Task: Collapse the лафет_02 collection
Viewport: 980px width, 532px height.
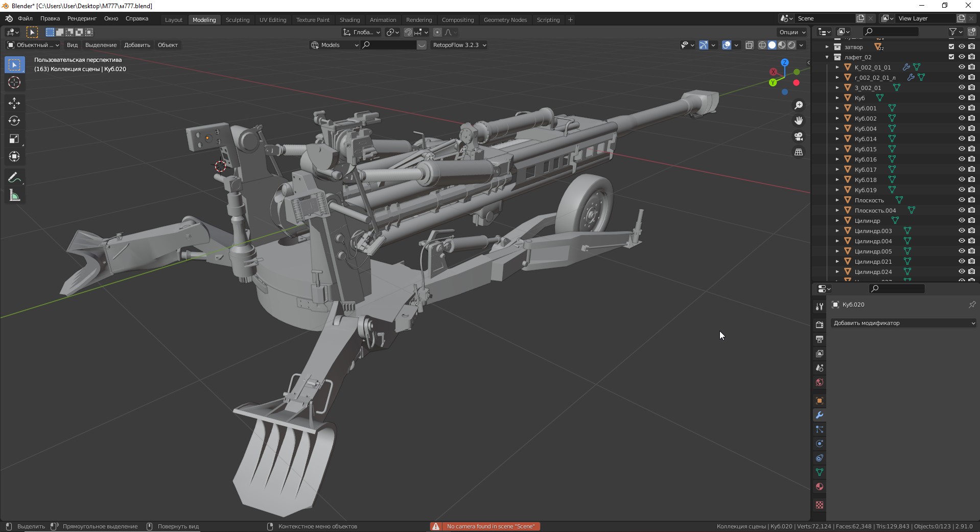Action: (827, 57)
